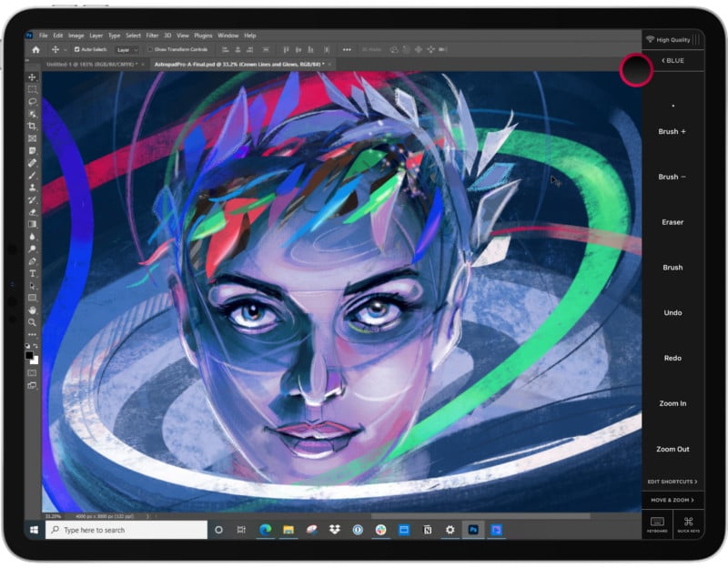
Task: Click the foreground color swatch
Action: (30, 356)
